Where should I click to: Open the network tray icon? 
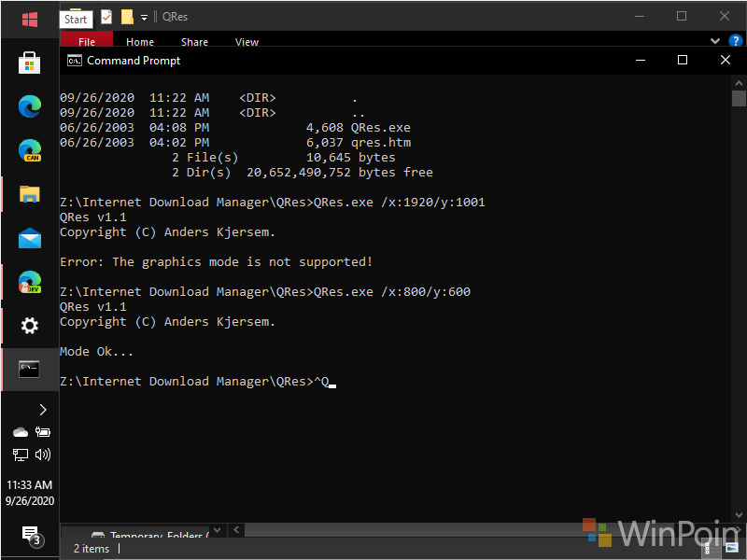coord(20,455)
